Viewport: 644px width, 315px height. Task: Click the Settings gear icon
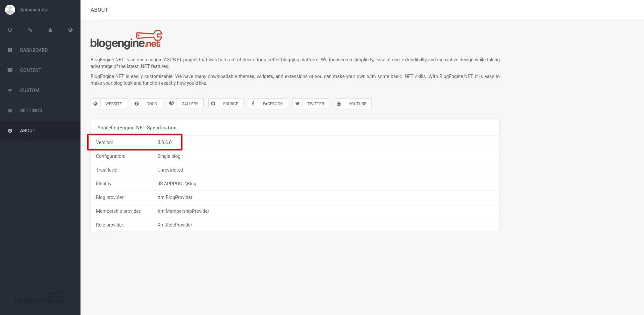coord(10,111)
